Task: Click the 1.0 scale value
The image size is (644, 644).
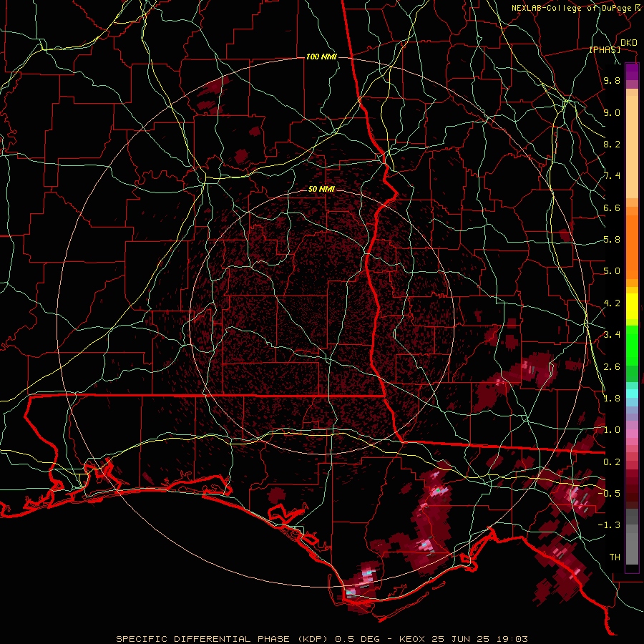Action: pos(612,430)
